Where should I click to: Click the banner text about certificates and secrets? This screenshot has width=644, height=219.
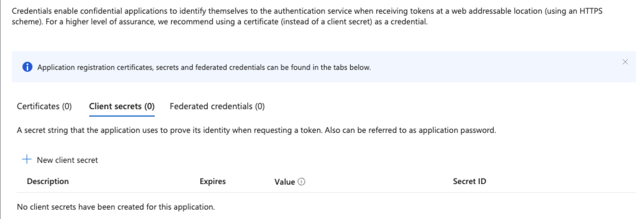coord(204,67)
